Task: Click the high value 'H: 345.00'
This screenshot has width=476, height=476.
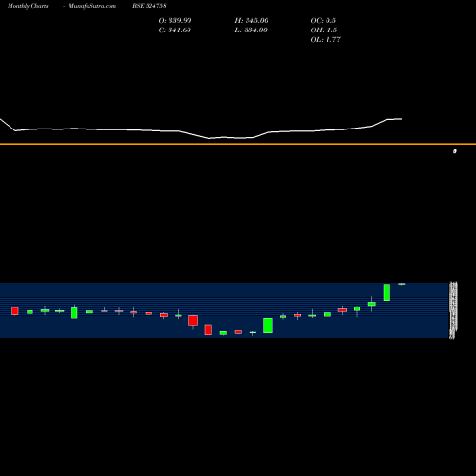Action: click(251, 21)
